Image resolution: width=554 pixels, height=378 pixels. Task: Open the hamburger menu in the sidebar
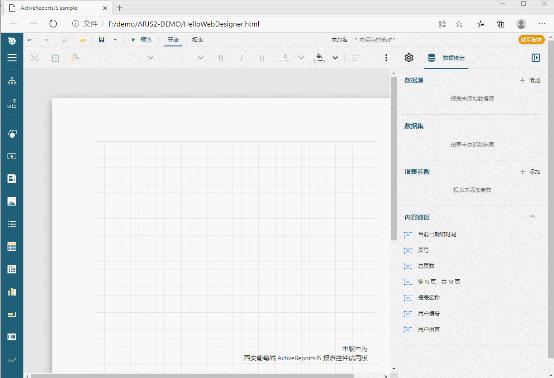point(12,57)
